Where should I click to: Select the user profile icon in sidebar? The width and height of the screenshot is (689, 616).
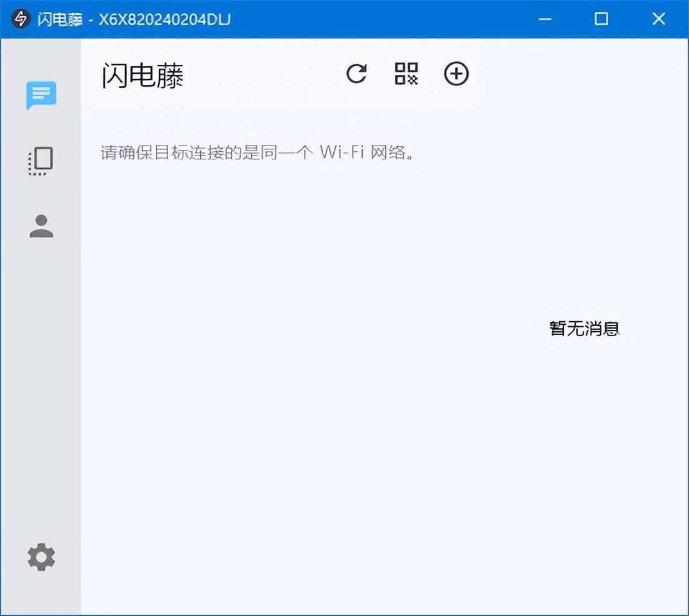pyautogui.click(x=41, y=226)
